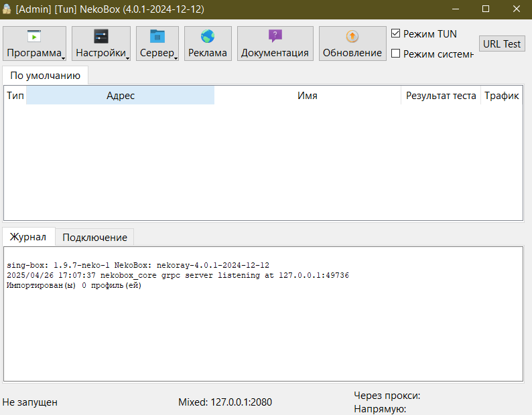Sort by the Имя column header

(x=308, y=96)
